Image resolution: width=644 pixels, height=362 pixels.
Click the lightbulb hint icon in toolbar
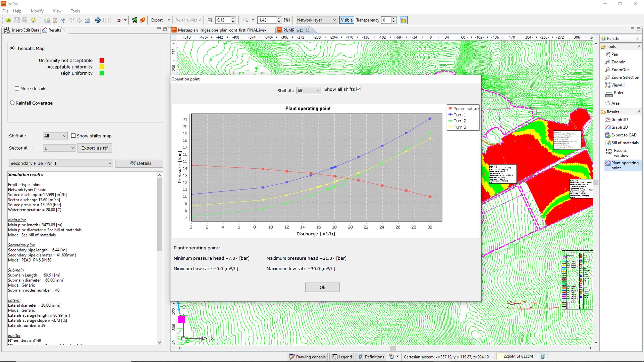pyautogui.click(x=33, y=20)
